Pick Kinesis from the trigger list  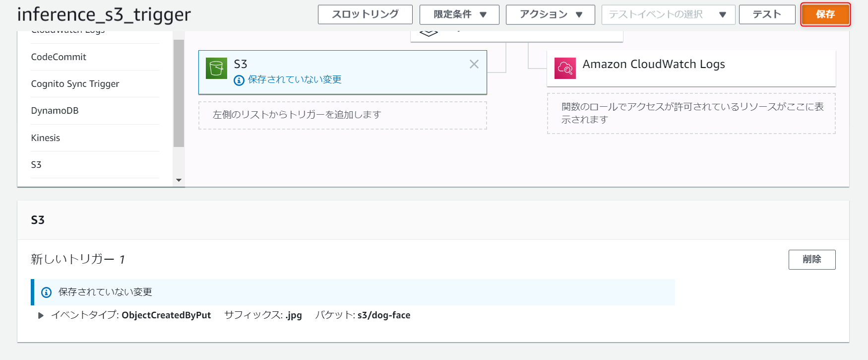(45, 138)
